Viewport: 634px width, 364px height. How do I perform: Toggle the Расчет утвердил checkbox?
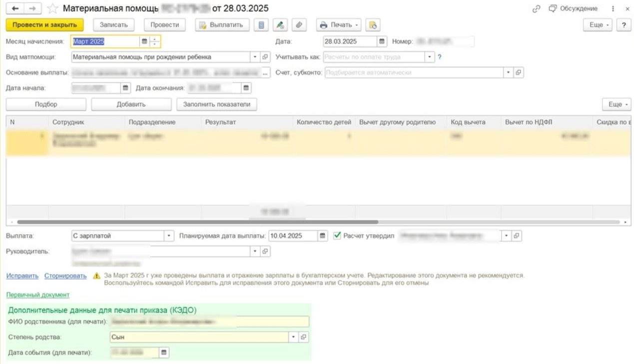337,236
